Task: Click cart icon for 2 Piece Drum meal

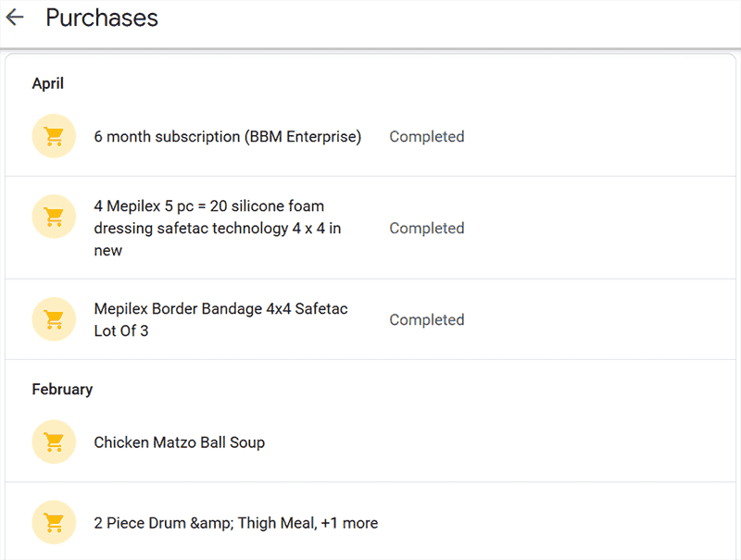Action: click(54, 523)
